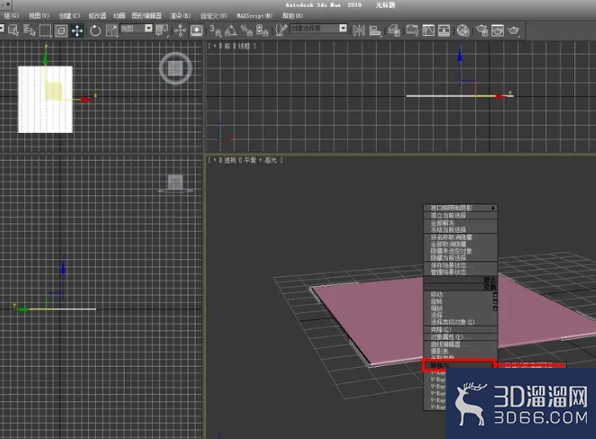Choose 冻结当前选择 in the context menu

point(460,230)
